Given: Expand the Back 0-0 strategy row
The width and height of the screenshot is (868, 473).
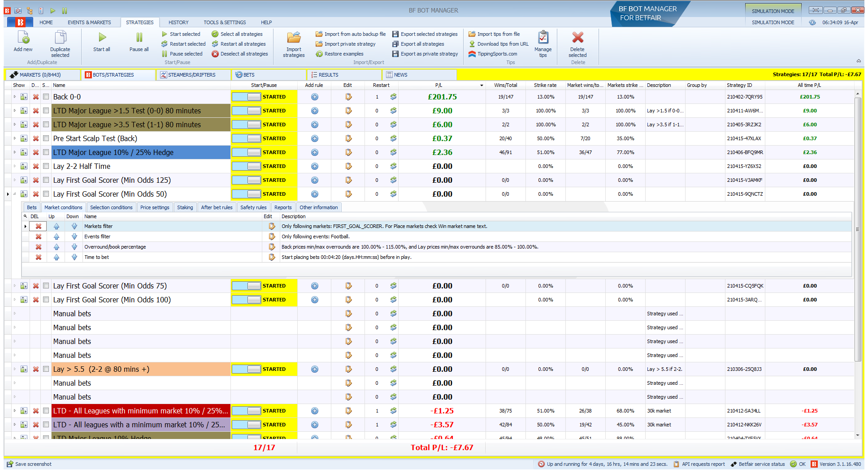Looking at the screenshot, I should (x=14, y=97).
